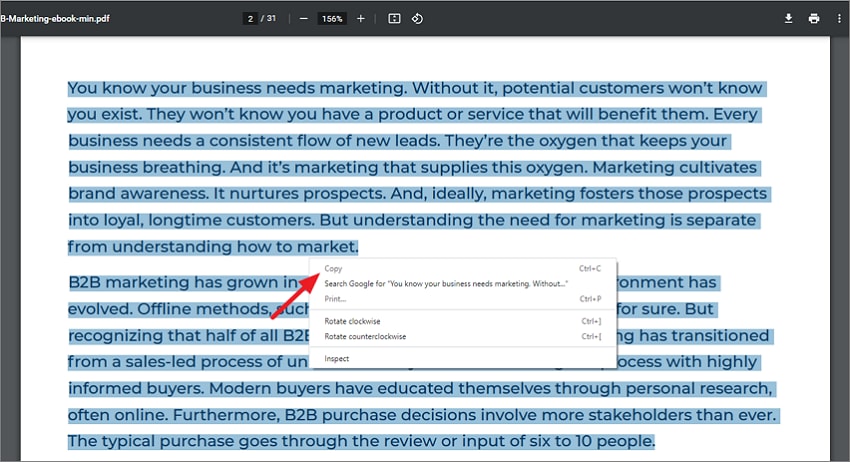This screenshot has width=850, height=462.
Task: Download the PDF file
Action: (788, 18)
